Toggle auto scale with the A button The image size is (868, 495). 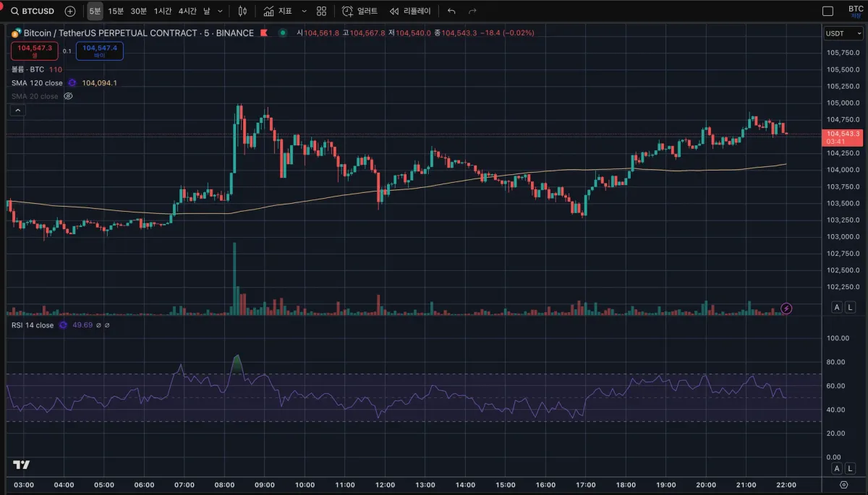click(x=837, y=307)
